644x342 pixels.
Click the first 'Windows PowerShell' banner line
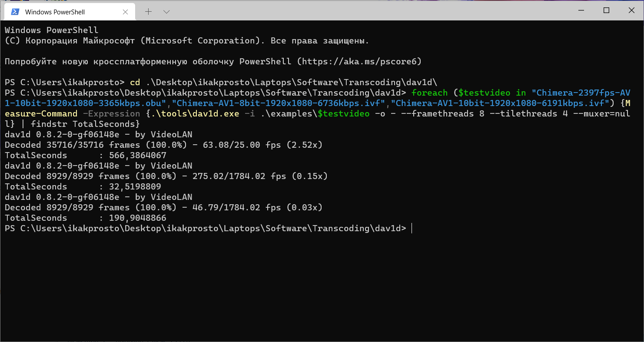point(52,30)
